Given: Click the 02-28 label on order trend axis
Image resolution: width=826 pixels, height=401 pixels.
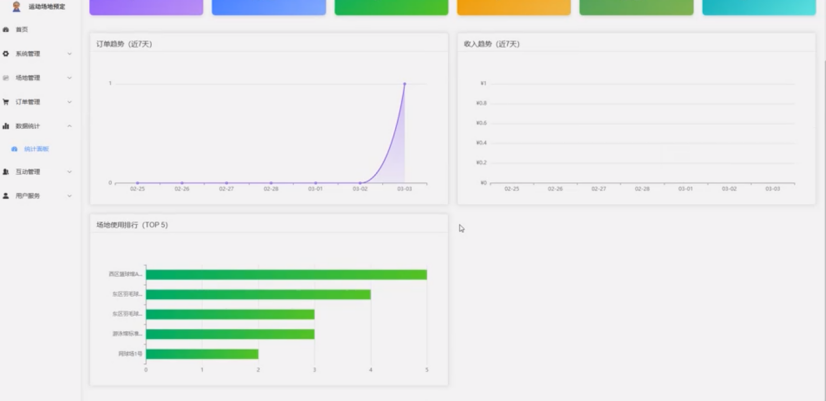Looking at the screenshot, I should pos(271,189).
